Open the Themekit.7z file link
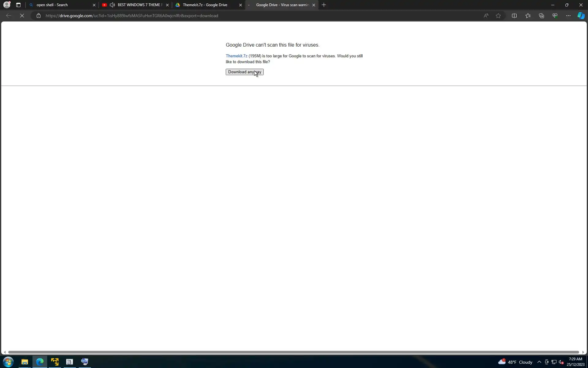Image resolution: width=588 pixels, height=368 pixels. tap(236, 56)
